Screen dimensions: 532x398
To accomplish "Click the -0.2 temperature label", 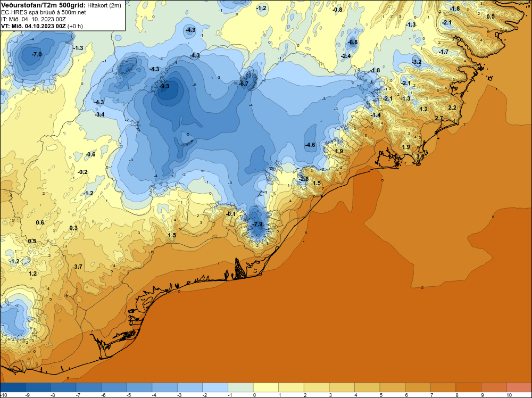I will click(x=82, y=172).
